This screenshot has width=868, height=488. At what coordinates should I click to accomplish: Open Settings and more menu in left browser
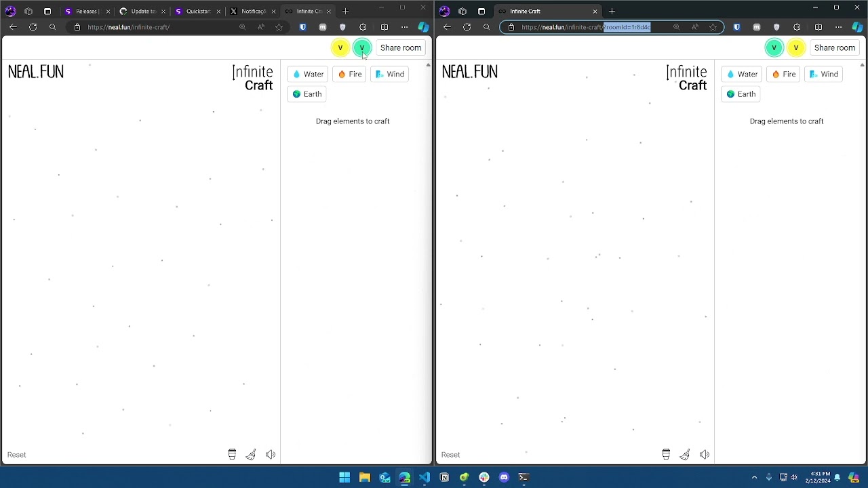405,27
